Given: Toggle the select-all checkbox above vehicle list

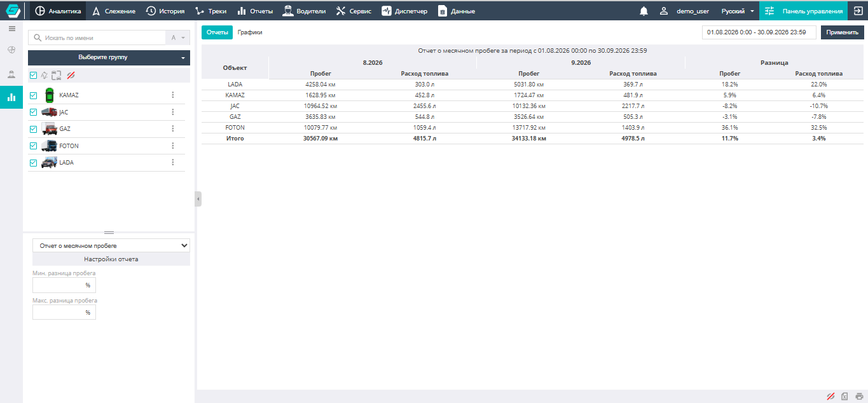Looking at the screenshot, I should (x=34, y=75).
